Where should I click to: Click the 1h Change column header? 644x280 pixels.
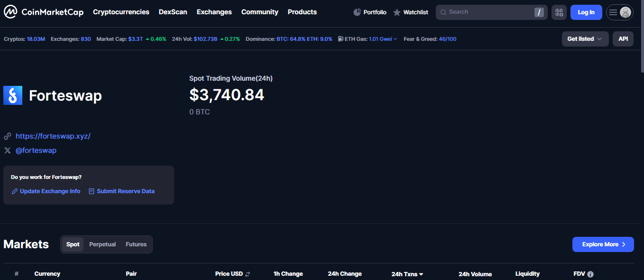coord(288,274)
